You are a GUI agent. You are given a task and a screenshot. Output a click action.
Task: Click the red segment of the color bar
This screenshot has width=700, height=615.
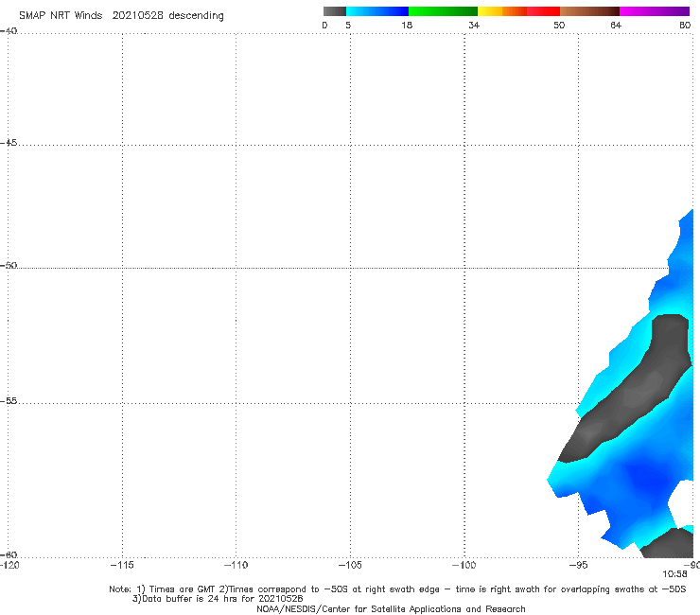point(543,11)
